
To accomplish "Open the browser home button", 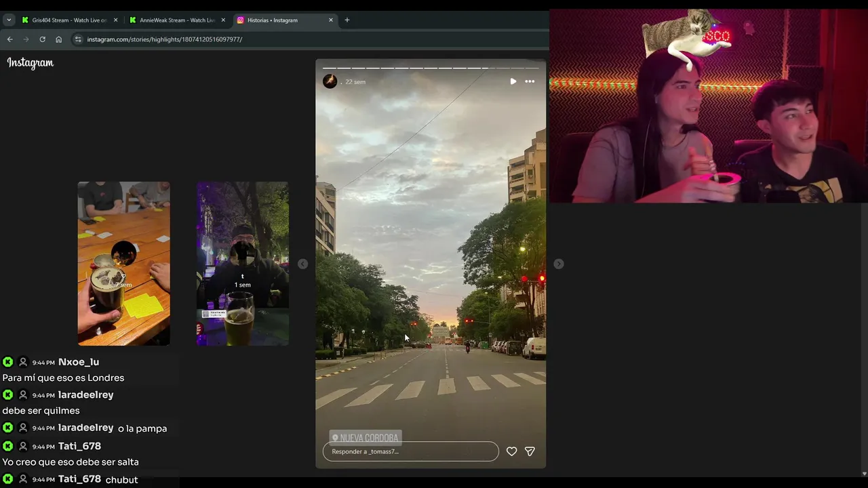I will coord(58,39).
